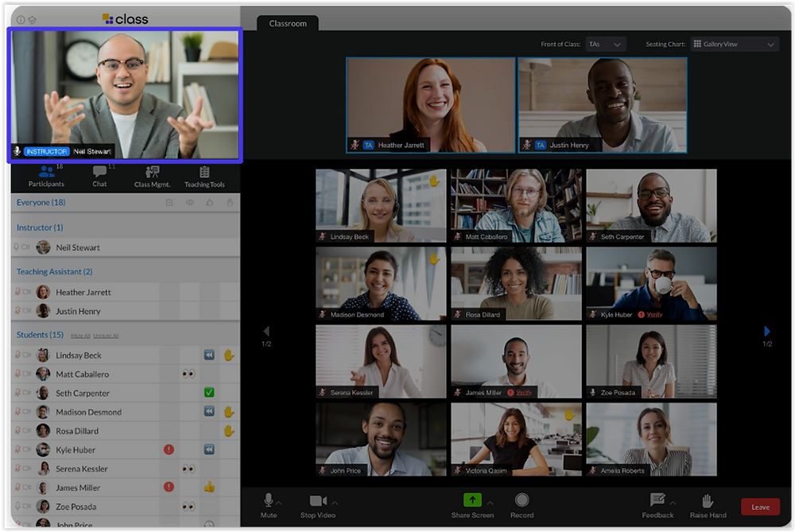Click Justin Henry's TA video tile
Viewport: 795px width, 532px height.
click(x=603, y=105)
